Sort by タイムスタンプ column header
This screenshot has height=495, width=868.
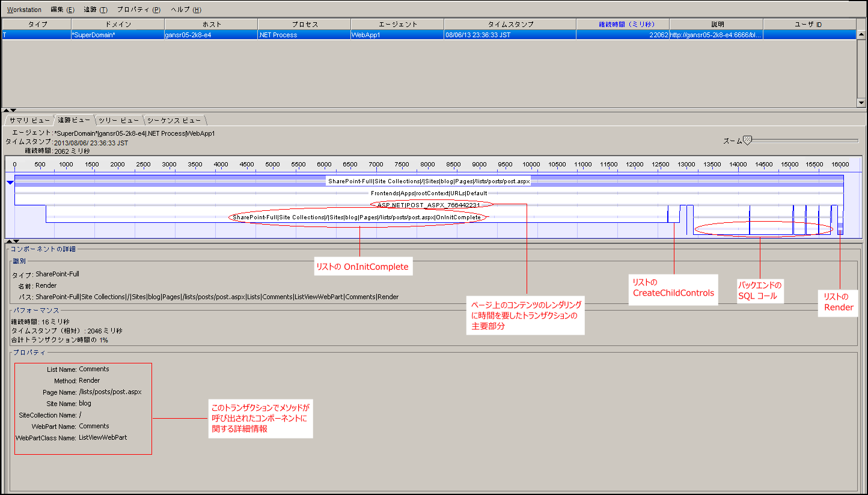(x=510, y=25)
